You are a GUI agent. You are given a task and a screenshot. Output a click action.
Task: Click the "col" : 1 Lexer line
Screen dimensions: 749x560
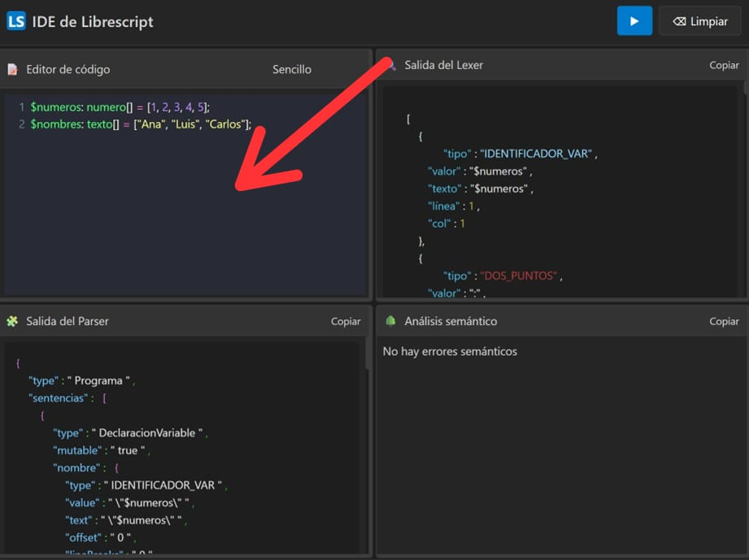pos(446,224)
